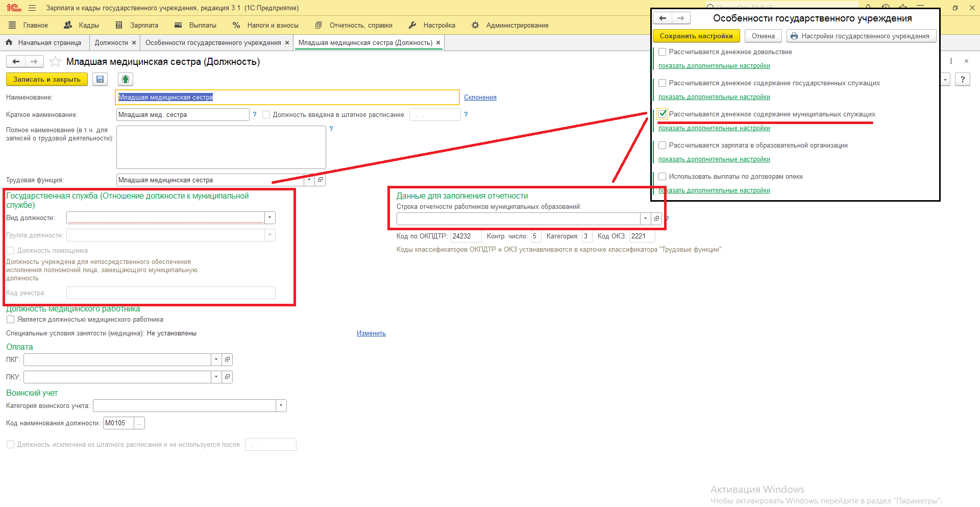
Task: Go back in the Особенности государственного учреждения panel
Action: tap(663, 18)
